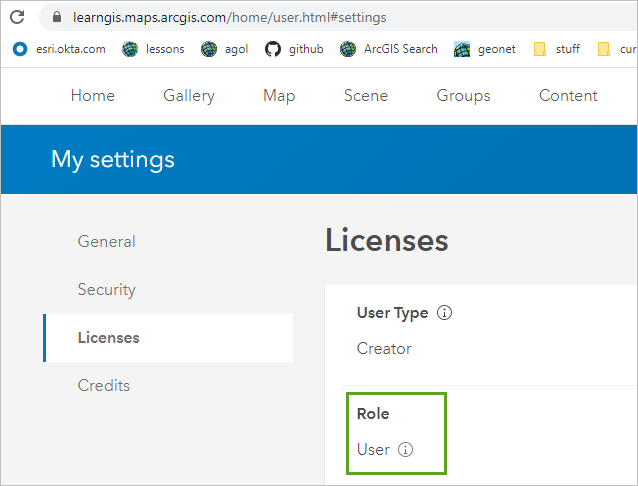The height and width of the screenshot is (486, 638).
Task: Select Security settings in the sidebar
Action: [107, 289]
